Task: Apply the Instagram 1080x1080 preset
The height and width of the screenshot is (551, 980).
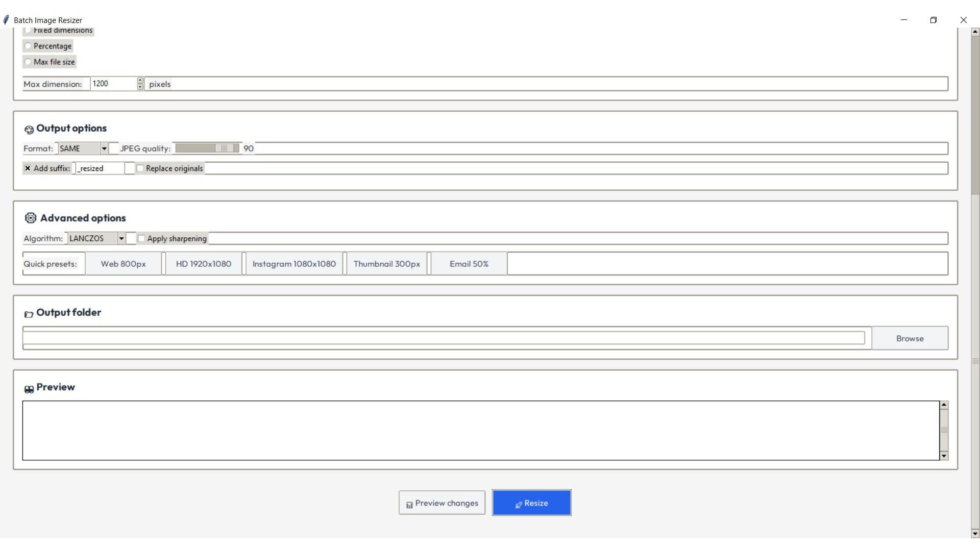Action: coord(294,264)
